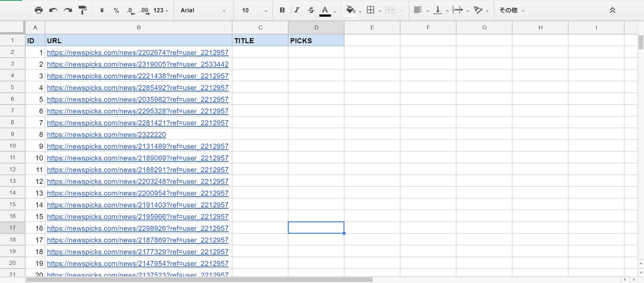Open link newspicks.com/news/2202674
The height and width of the screenshot is (283, 644).
coord(138,53)
